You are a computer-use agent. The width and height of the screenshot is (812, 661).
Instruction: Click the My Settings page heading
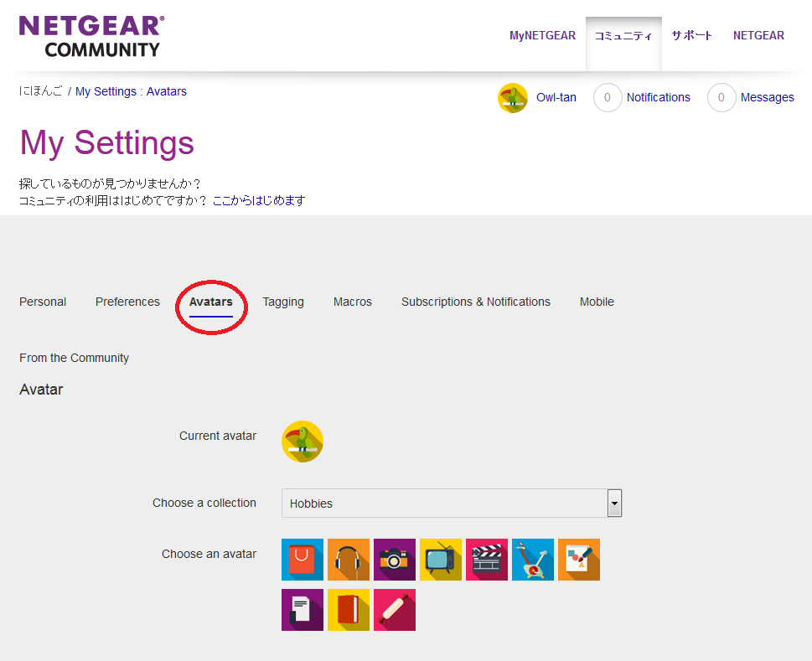[x=106, y=143]
